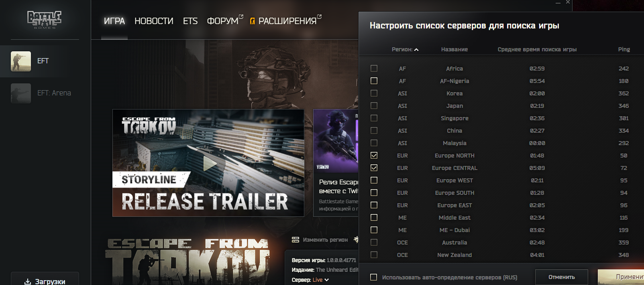This screenshot has height=285, width=644.
Task: Sort by Среднее время поиска игры column
Action: click(x=537, y=49)
